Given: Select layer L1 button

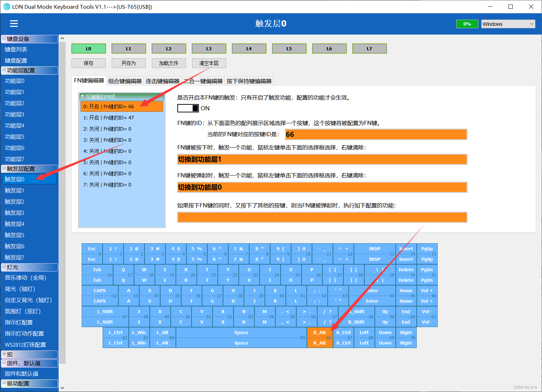Looking at the screenshot, I should pos(129,49).
